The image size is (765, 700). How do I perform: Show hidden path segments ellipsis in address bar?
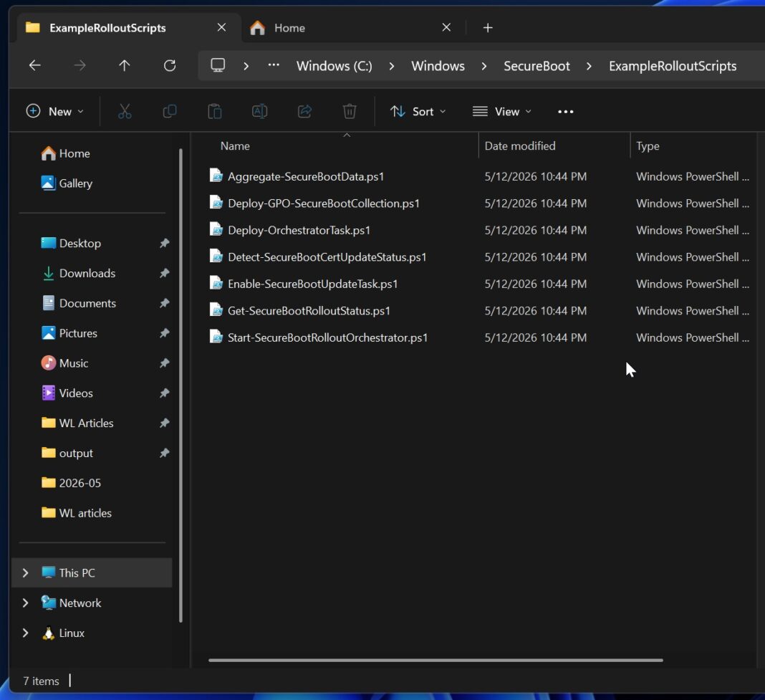(274, 65)
